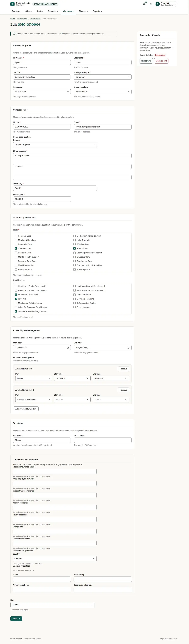189x644 pixels.
Task: Click the Reactivate button
Action: pyautogui.click(x=146, y=61)
